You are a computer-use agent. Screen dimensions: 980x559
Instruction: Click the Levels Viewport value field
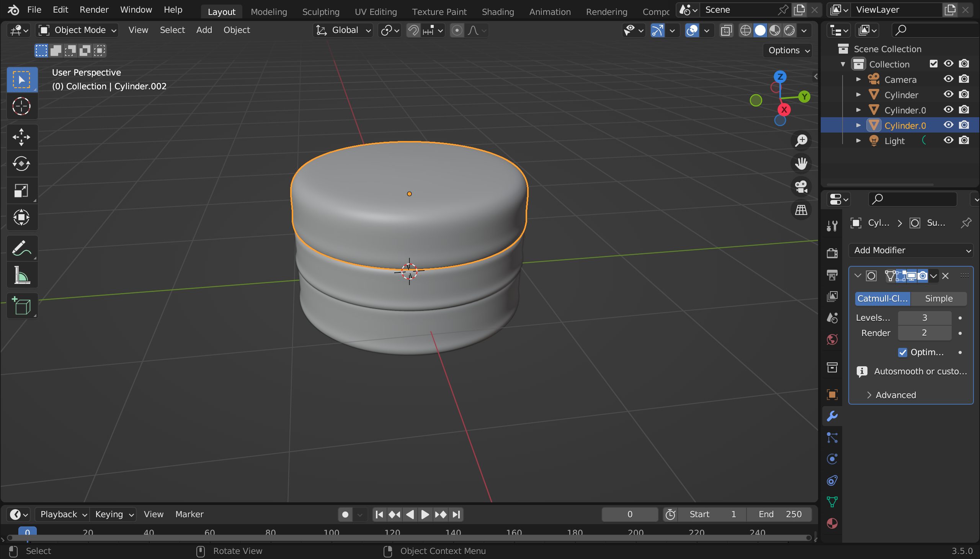(924, 318)
